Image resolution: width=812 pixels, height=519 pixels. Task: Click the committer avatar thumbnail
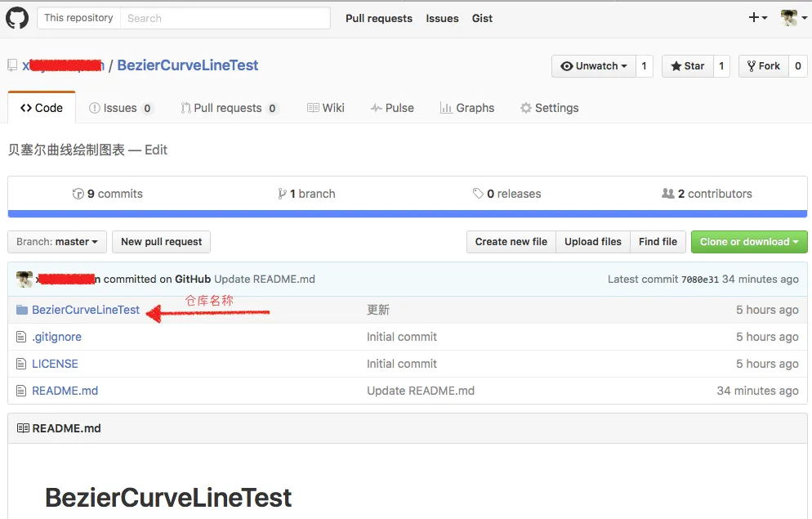(x=25, y=280)
